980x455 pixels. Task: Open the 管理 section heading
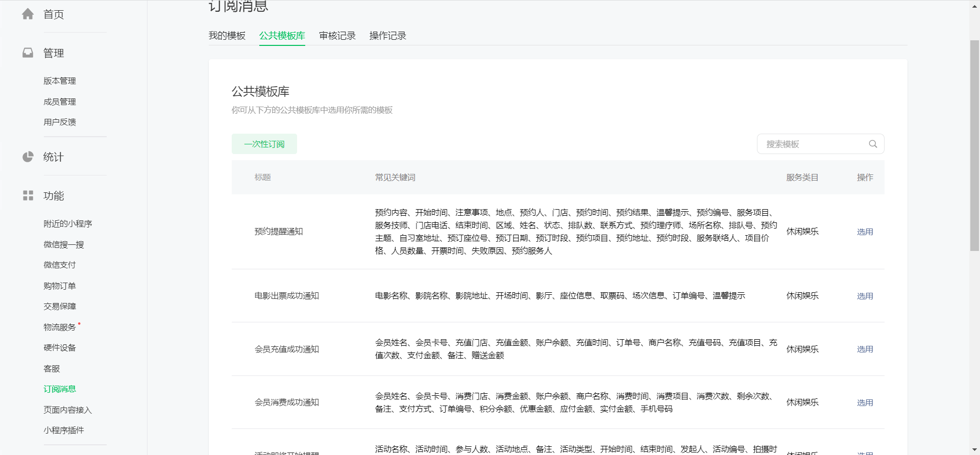pos(54,53)
